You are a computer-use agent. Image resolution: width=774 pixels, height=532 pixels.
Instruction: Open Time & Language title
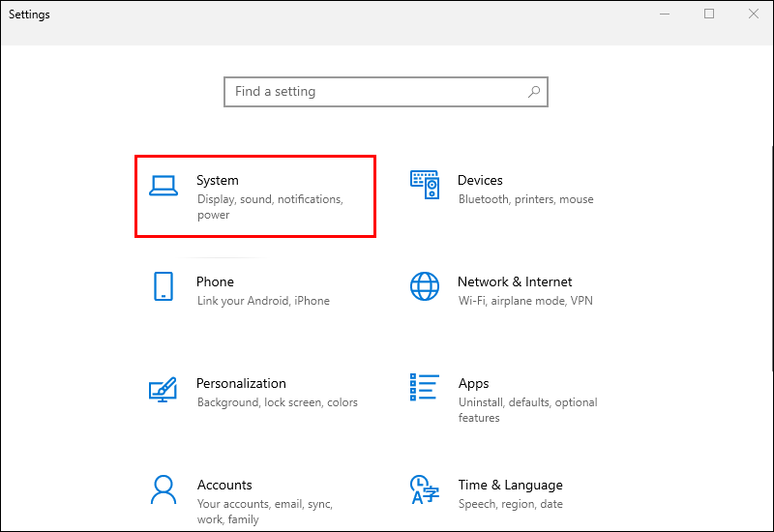tap(510, 485)
